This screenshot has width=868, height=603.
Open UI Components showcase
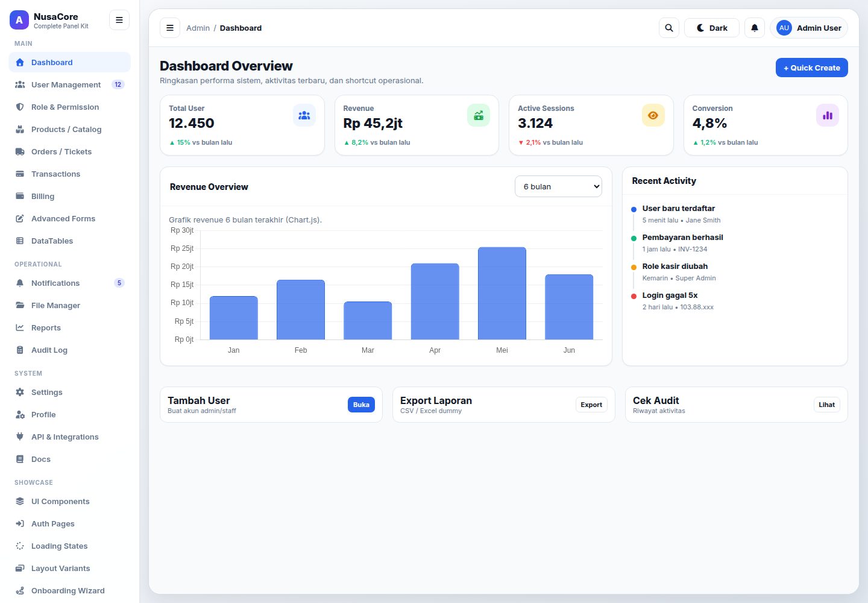(70, 501)
